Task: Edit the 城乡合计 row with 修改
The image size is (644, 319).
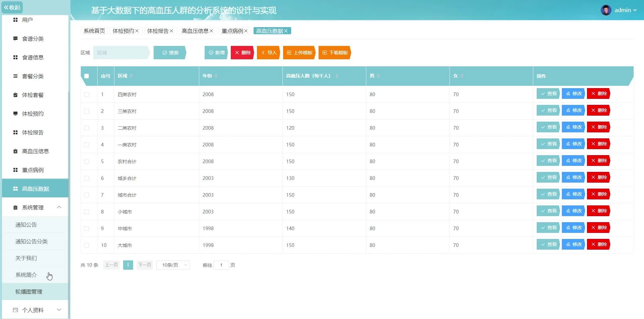Action: (573, 177)
